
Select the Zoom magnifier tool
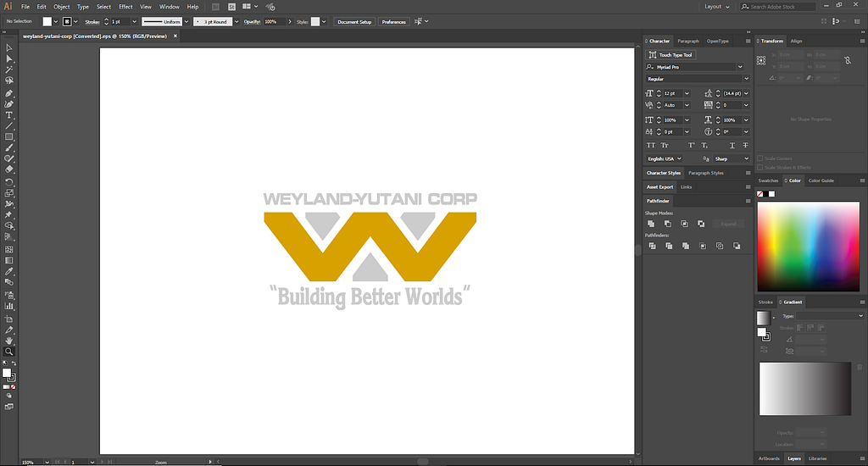point(8,352)
